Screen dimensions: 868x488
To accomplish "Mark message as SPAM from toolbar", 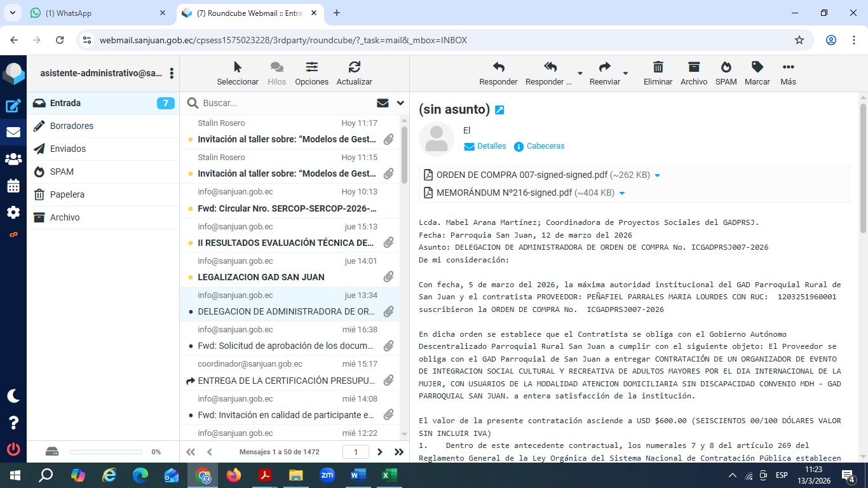I will point(726,73).
